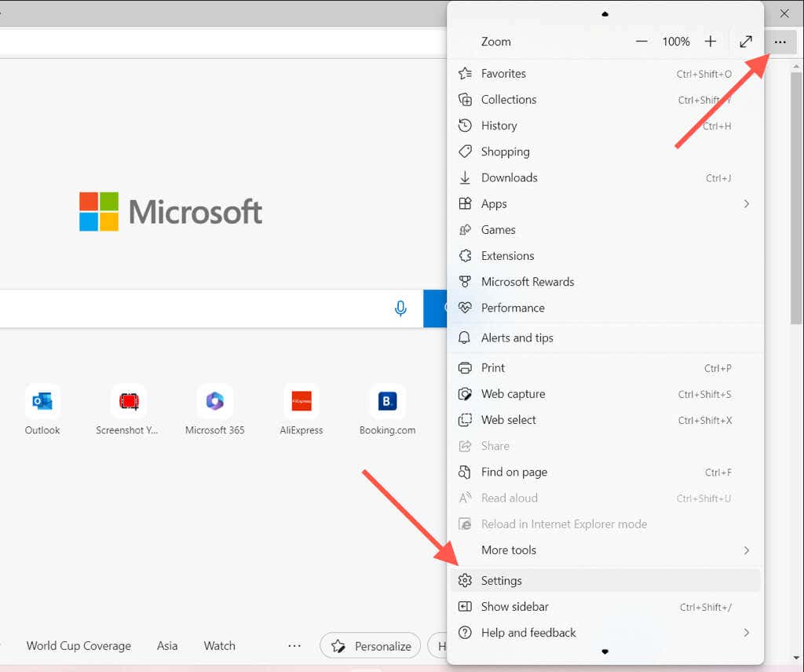Enter full screen mode

[745, 42]
